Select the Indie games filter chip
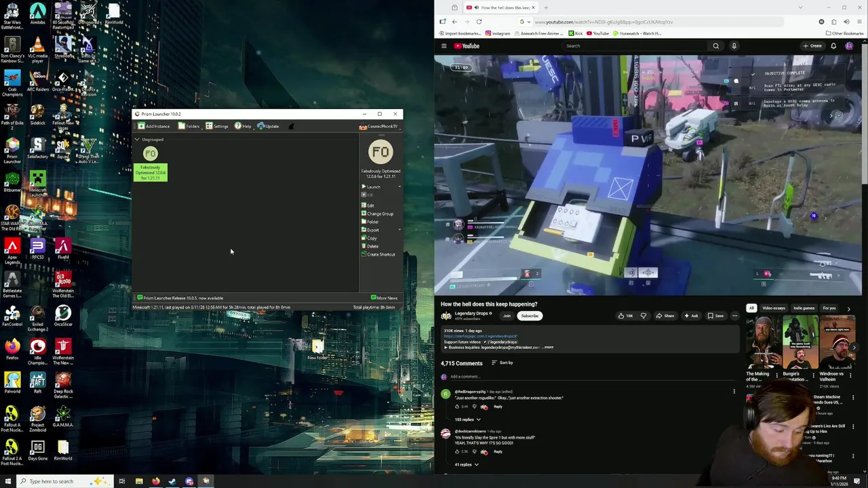Image resolution: width=868 pixels, height=488 pixels. coord(804,308)
